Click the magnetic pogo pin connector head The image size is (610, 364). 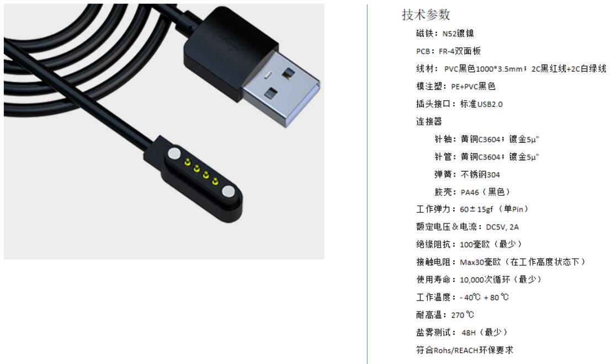[194, 179]
